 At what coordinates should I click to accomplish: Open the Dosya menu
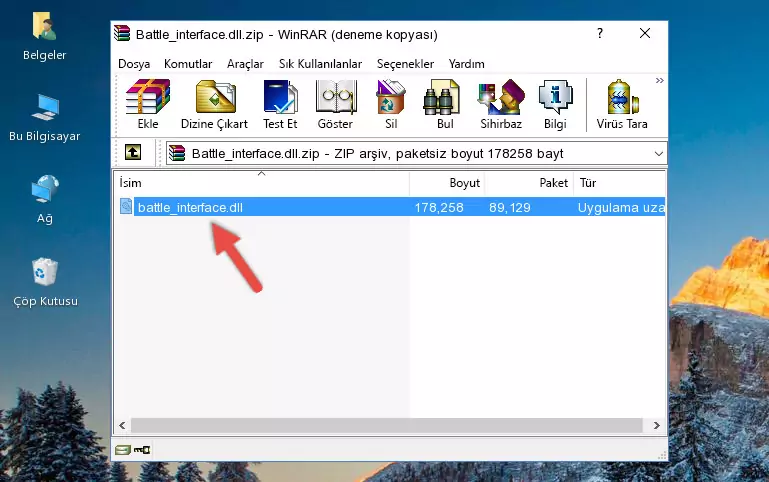coord(134,64)
